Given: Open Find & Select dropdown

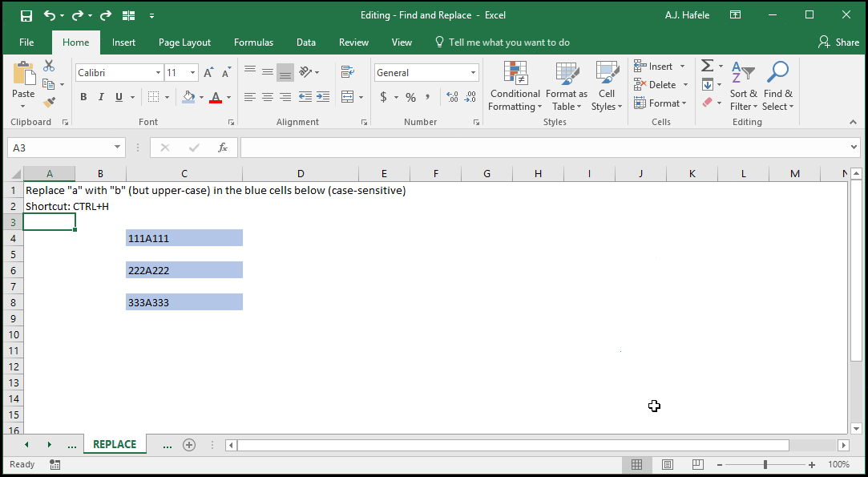Looking at the screenshot, I should (x=777, y=86).
